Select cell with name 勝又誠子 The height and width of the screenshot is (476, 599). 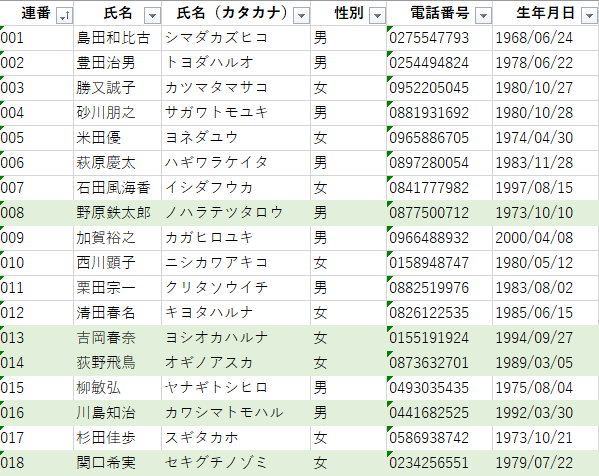click(118, 88)
